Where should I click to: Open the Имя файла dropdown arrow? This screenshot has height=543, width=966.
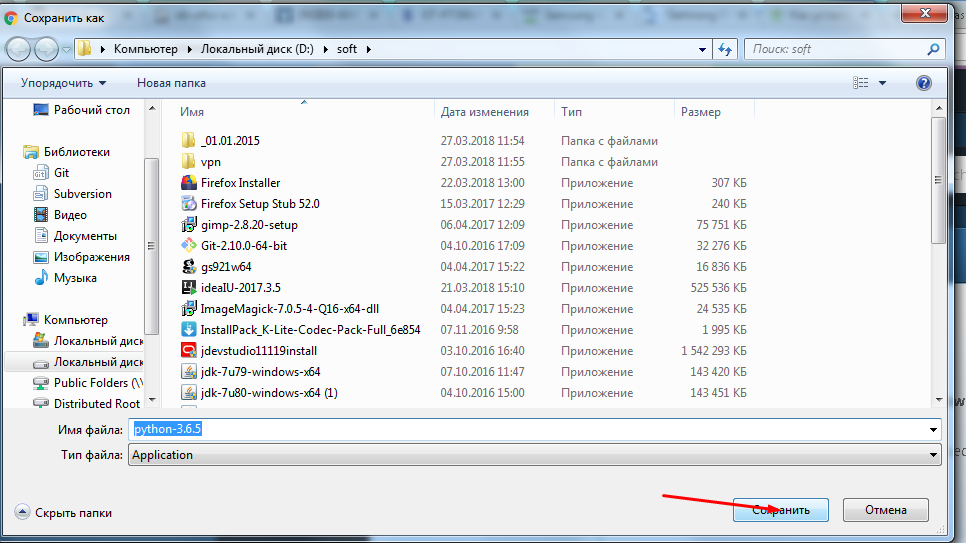pos(933,429)
